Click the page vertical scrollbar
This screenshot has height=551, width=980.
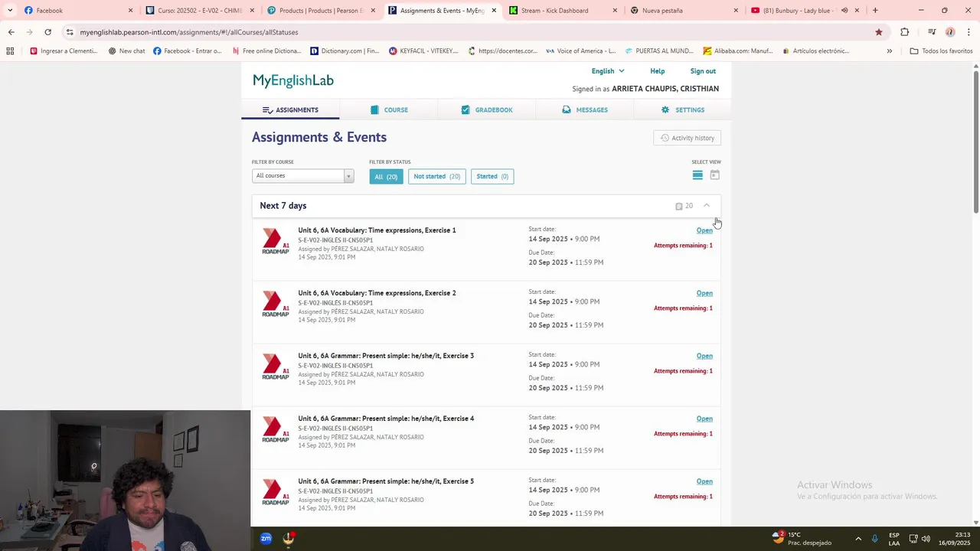point(975,142)
